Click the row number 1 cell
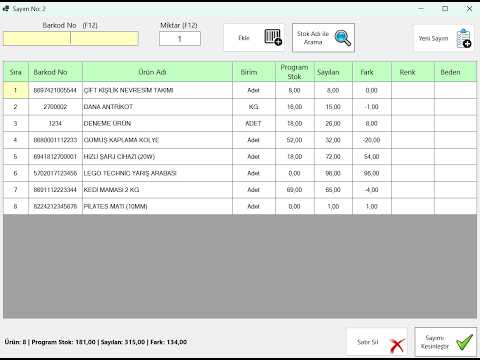This screenshot has width=480, height=360. [16, 90]
